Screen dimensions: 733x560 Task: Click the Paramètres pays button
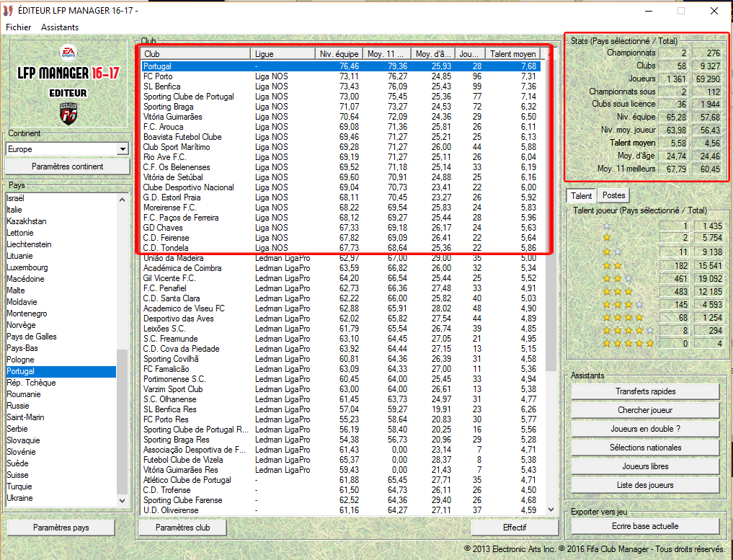click(x=61, y=528)
